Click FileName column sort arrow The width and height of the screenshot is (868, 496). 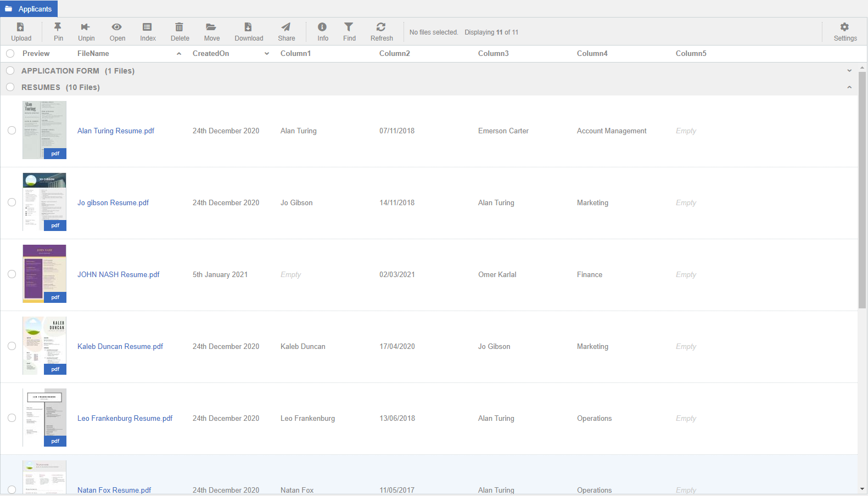click(x=179, y=54)
